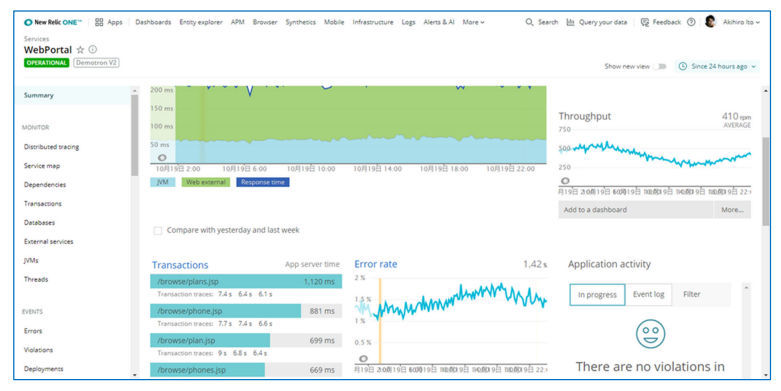
Task: Open Violations in the sidebar
Action: 38,350
